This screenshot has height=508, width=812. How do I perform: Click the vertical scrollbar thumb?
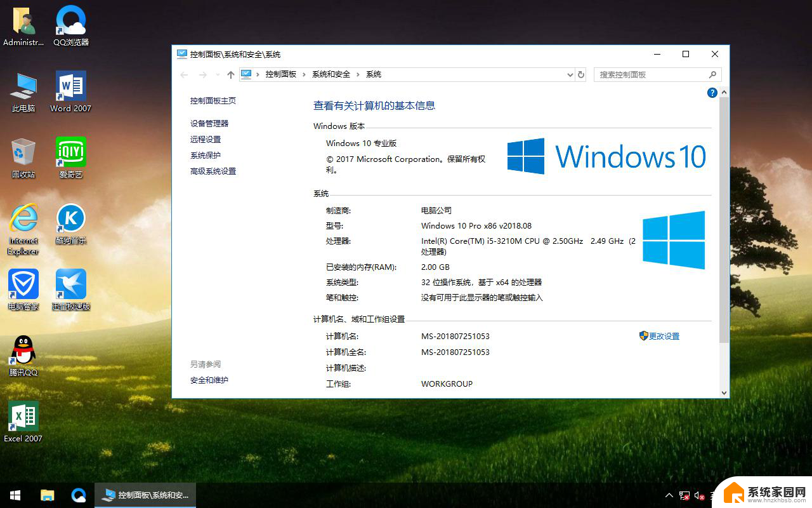[x=724, y=220]
